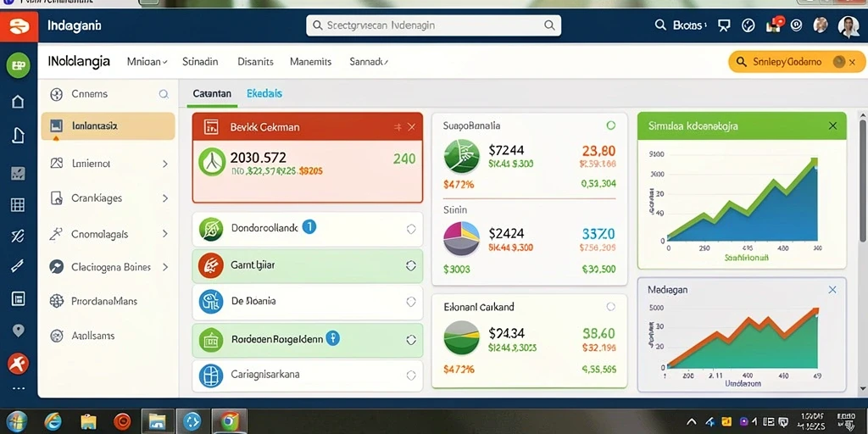
Task: Click the Medragan area chart
Action: pyautogui.click(x=742, y=339)
